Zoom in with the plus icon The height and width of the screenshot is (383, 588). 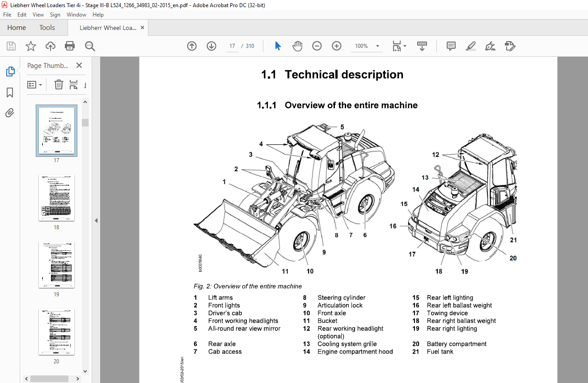[337, 46]
